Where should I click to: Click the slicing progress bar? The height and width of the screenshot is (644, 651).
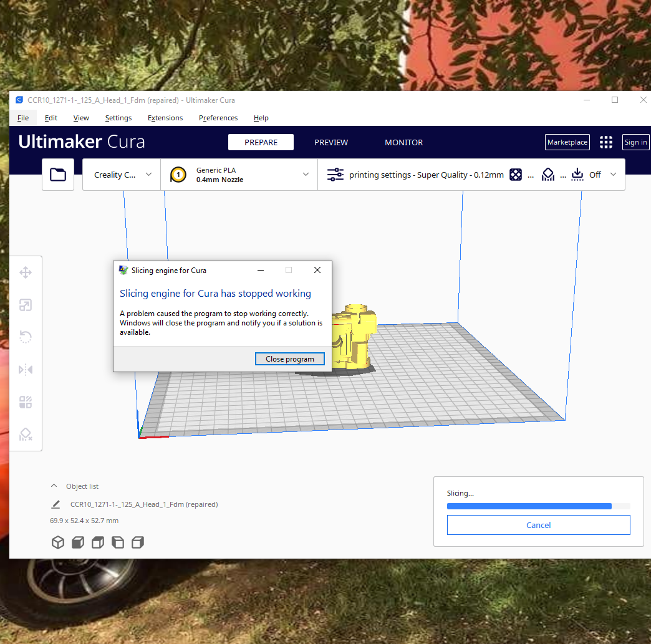point(539,506)
